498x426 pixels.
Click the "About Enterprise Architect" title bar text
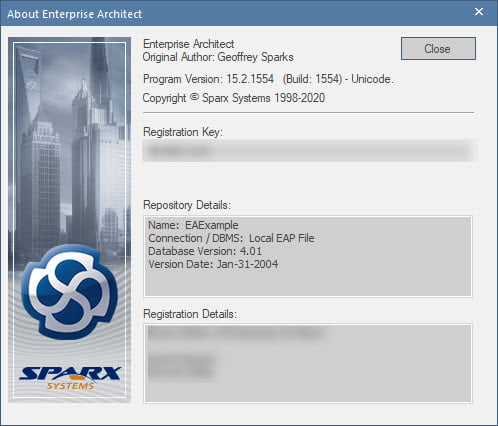click(x=75, y=14)
